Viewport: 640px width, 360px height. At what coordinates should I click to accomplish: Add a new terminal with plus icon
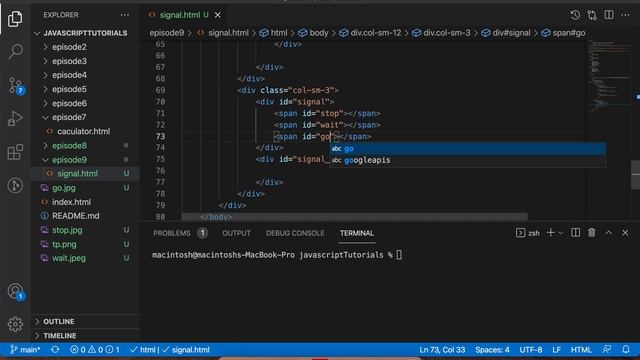coord(550,233)
